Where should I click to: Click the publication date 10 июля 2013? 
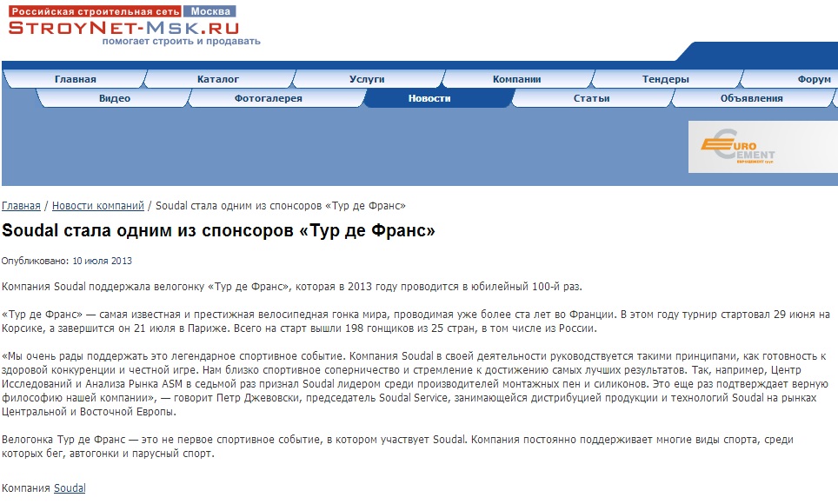[x=102, y=261]
